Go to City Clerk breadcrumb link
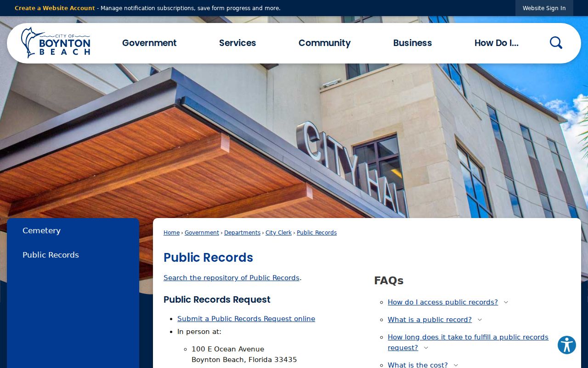588x368 pixels. click(x=278, y=233)
